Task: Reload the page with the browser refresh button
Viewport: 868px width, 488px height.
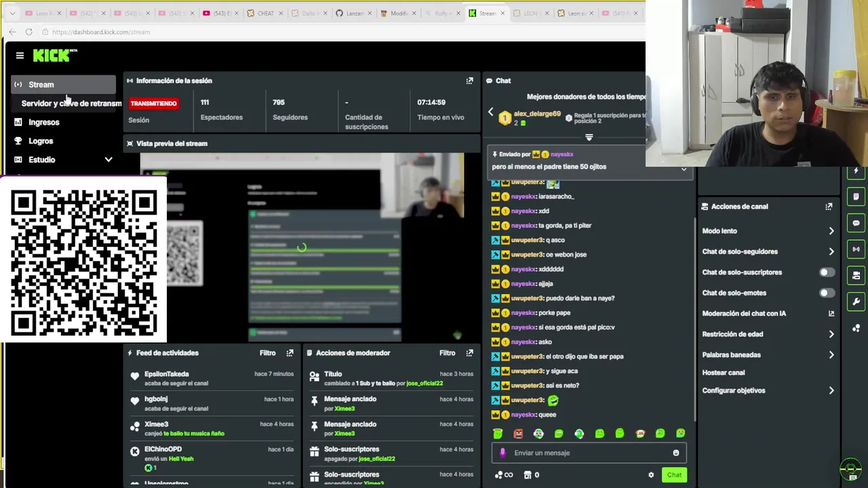Action: coord(28,32)
